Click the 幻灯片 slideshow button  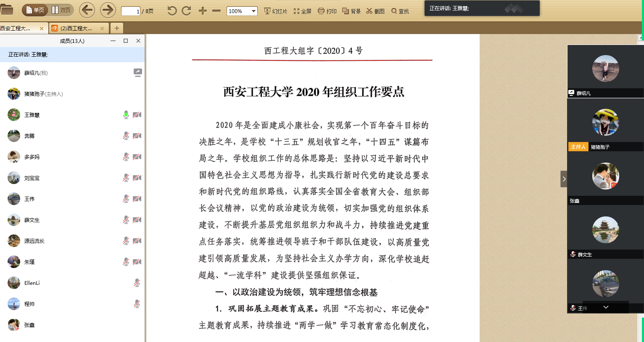coord(275,11)
